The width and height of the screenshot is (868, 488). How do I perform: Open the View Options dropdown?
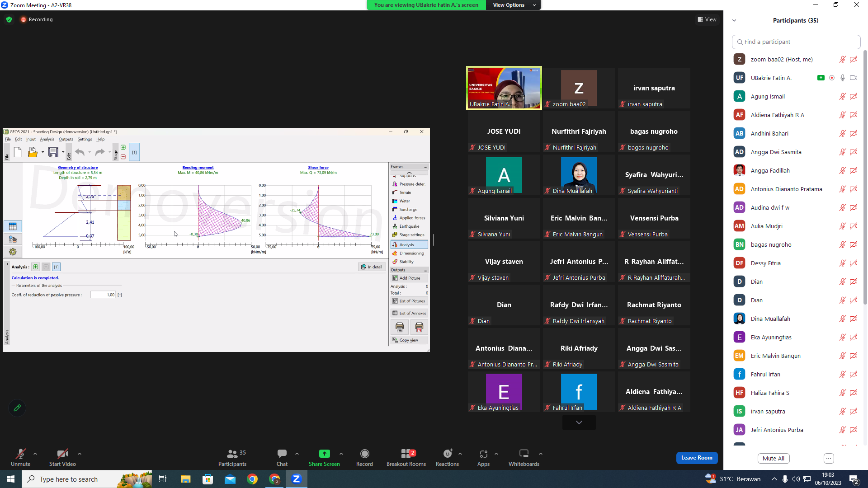pyautogui.click(x=514, y=5)
